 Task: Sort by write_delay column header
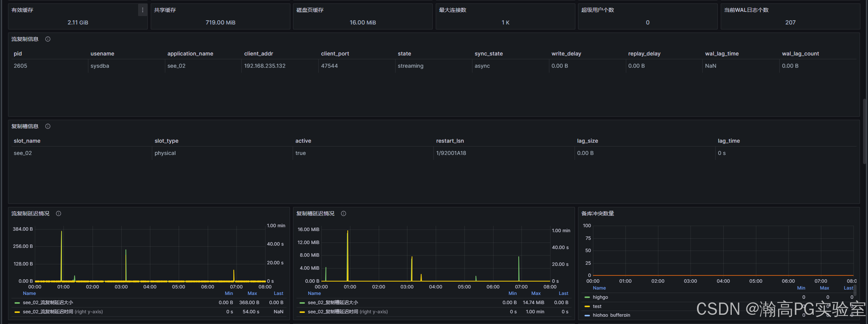[x=566, y=54]
